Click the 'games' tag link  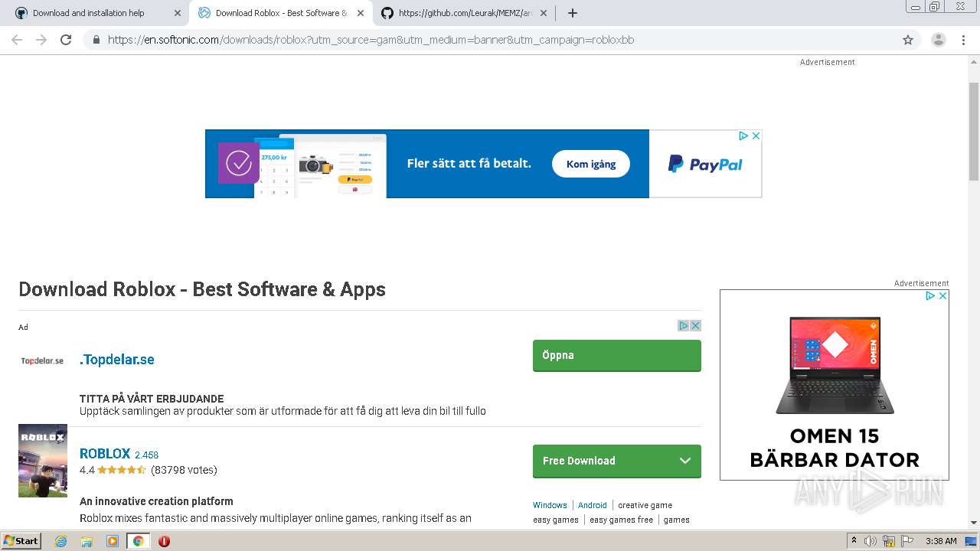pos(677,520)
